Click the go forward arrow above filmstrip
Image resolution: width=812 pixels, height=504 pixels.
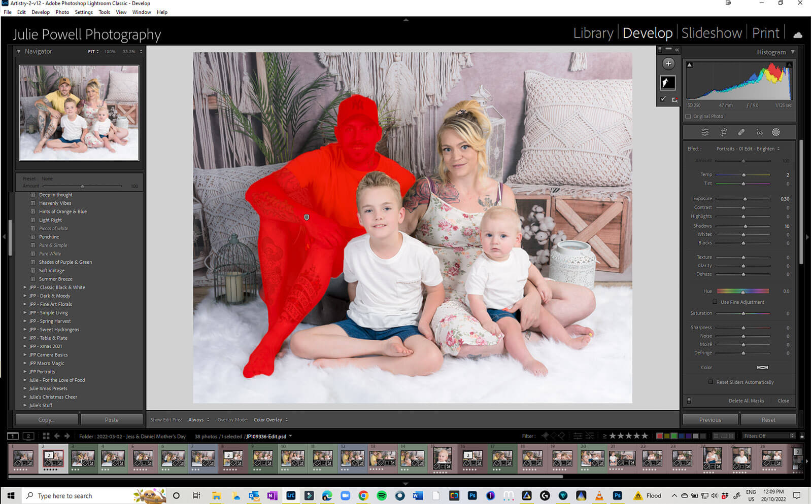tap(67, 436)
